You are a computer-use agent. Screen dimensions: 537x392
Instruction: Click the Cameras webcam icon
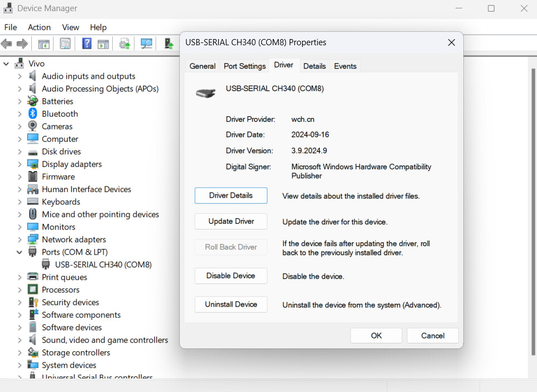[x=32, y=126]
